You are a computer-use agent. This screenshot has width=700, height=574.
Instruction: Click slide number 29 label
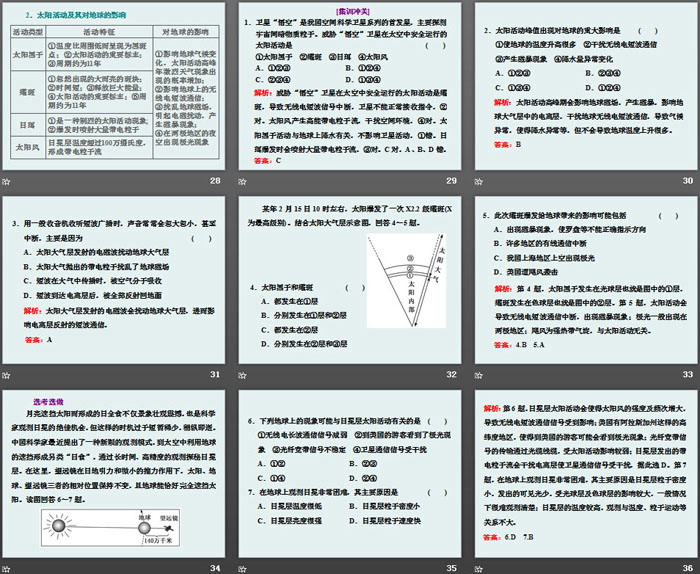(451, 181)
